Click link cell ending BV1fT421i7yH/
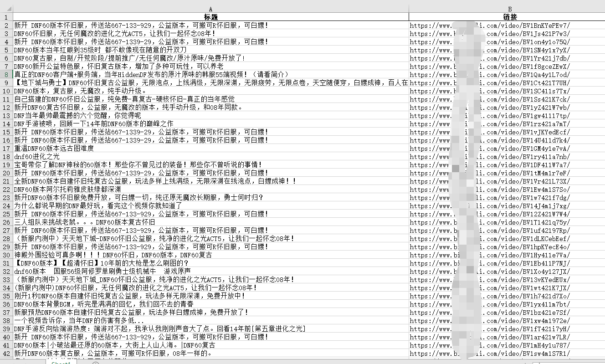This screenshot has width=605, height=364. pyautogui.click(x=507, y=328)
